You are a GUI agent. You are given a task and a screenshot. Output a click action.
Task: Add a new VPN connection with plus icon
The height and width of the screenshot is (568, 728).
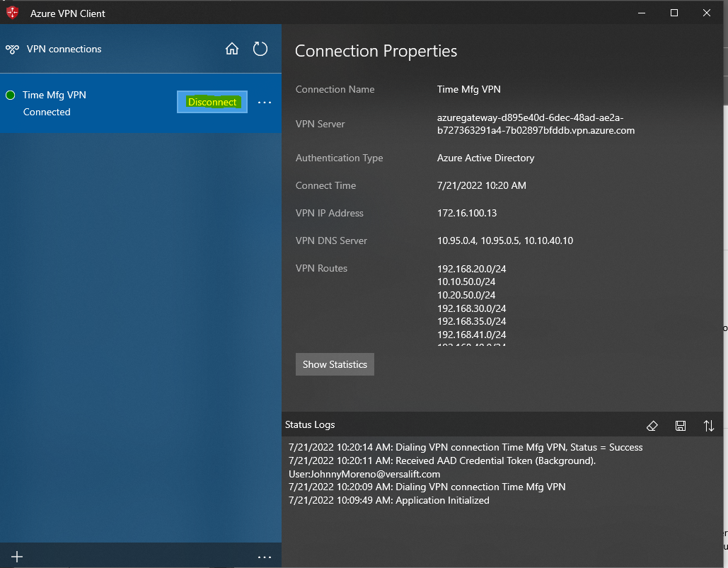point(17,557)
